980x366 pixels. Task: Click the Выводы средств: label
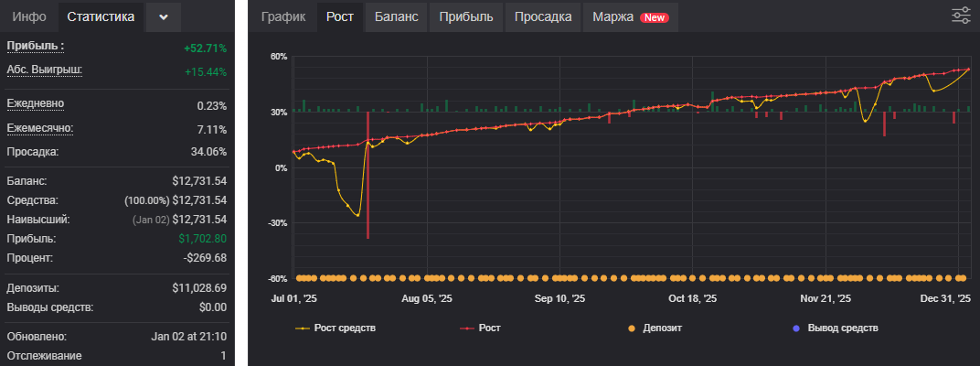click(x=50, y=307)
